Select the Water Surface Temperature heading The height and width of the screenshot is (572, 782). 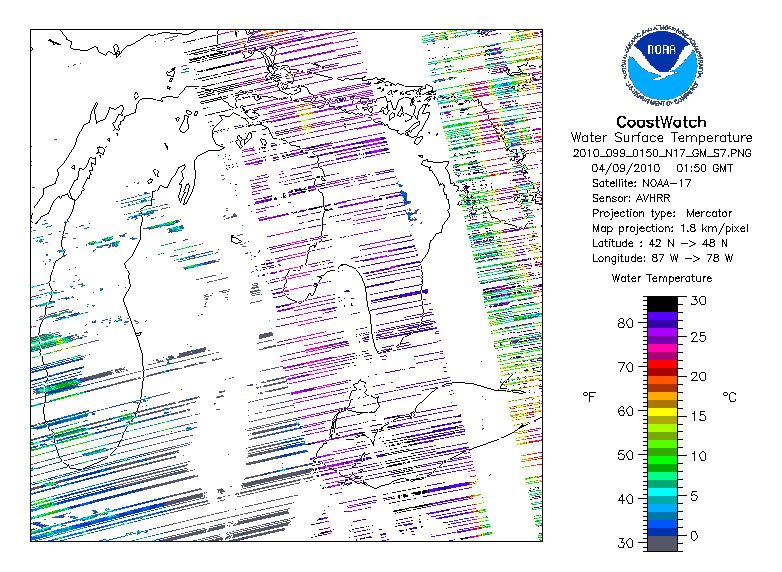(661, 138)
